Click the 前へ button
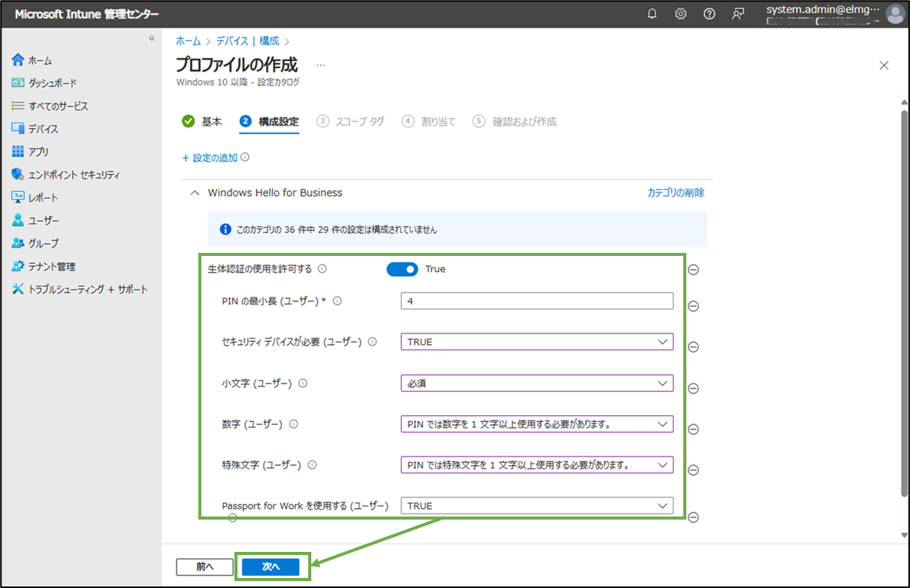 pos(204,566)
